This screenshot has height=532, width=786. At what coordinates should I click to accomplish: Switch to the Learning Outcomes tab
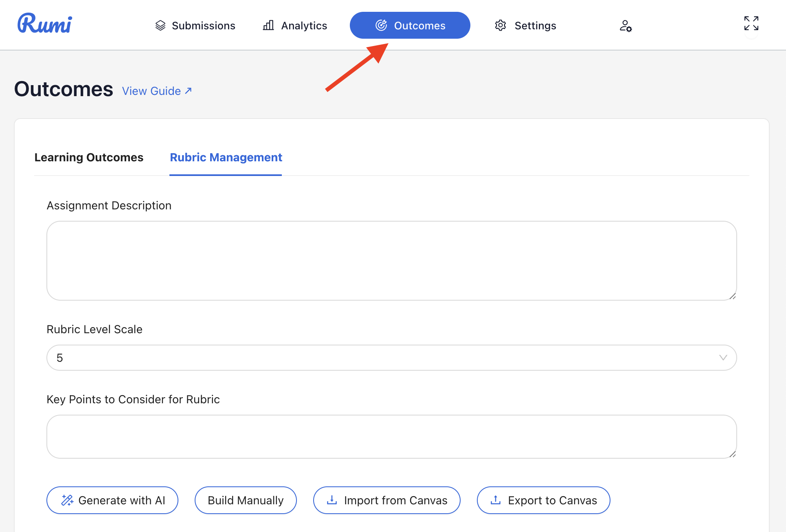[x=89, y=157]
